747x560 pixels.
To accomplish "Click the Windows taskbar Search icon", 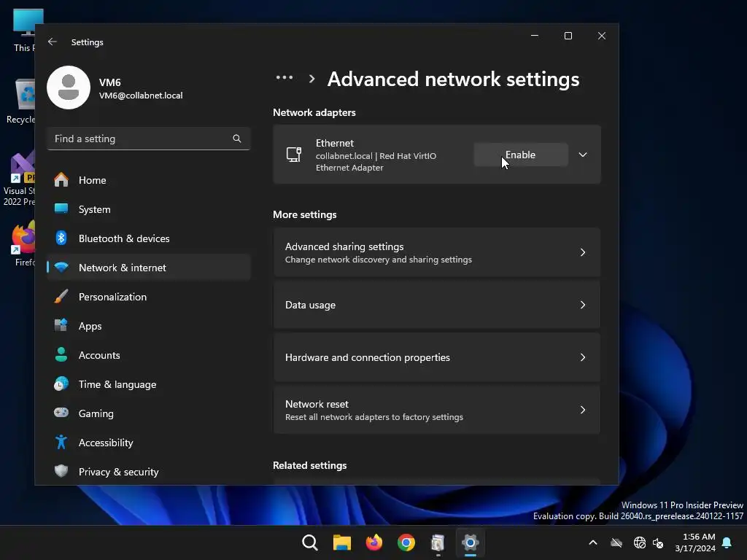I will coord(309,542).
